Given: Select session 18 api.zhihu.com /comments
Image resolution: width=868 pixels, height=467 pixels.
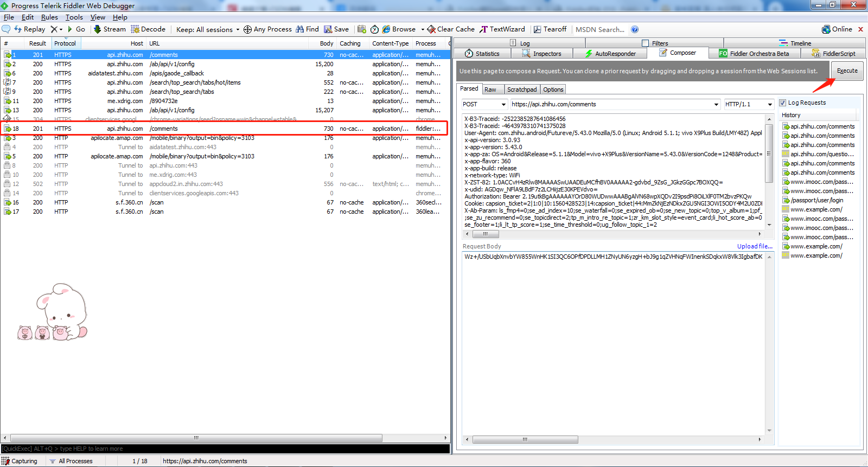Looking at the screenshot, I should click(x=225, y=129).
